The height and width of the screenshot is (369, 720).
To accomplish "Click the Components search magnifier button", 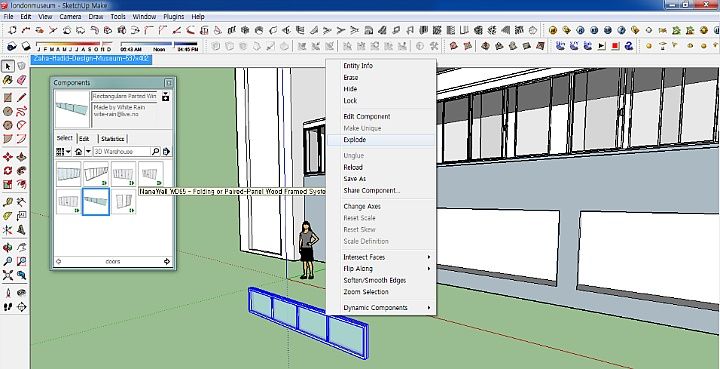I will point(156,151).
